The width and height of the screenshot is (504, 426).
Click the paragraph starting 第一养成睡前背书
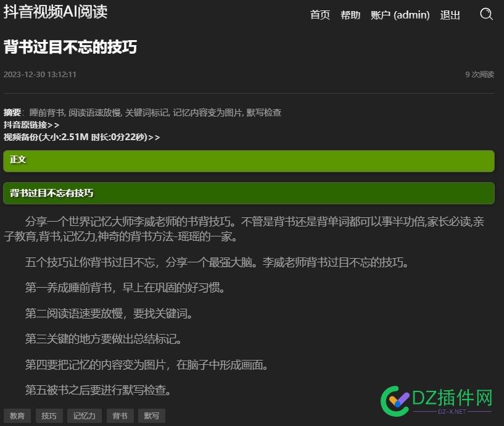tap(125, 288)
